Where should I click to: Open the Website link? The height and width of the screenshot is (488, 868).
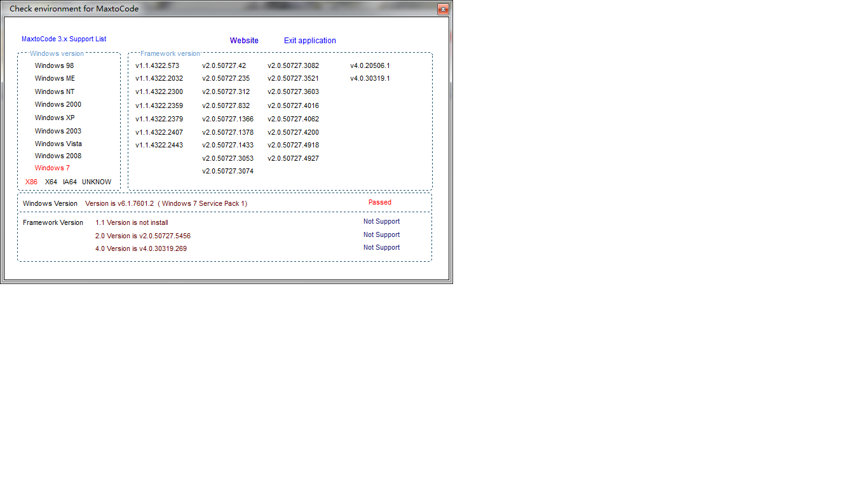[244, 41]
